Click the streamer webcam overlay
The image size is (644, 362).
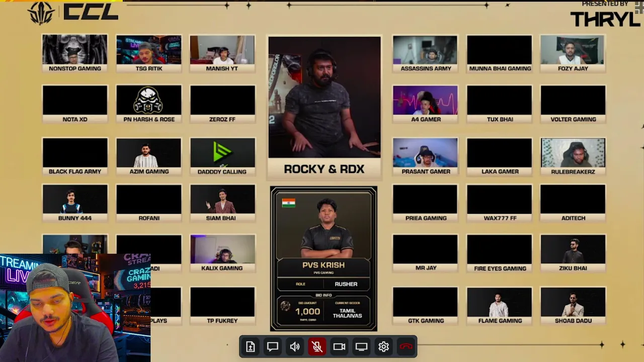click(x=75, y=308)
